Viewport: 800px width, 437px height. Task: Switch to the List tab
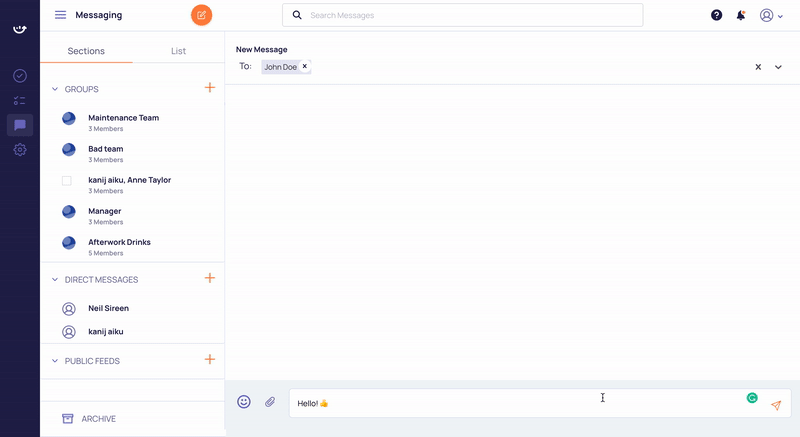tap(179, 51)
